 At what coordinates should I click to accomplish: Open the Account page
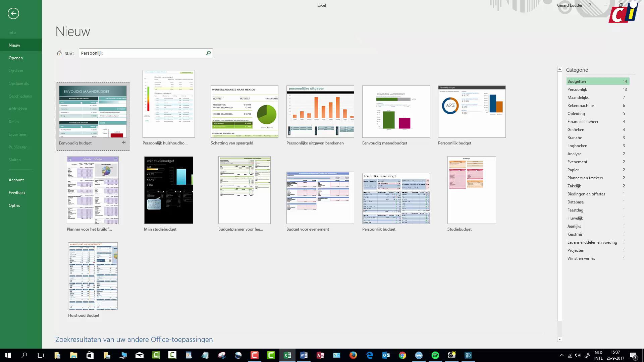point(16,180)
